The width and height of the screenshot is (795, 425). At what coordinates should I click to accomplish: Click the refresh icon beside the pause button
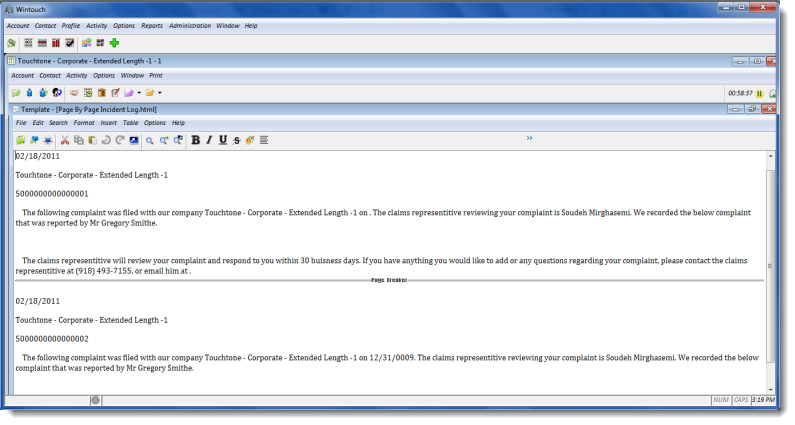coord(772,93)
